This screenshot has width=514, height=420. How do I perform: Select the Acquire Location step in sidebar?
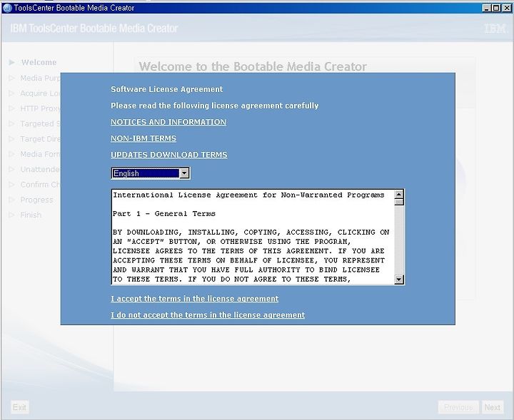pyautogui.click(x=40, y=93)
